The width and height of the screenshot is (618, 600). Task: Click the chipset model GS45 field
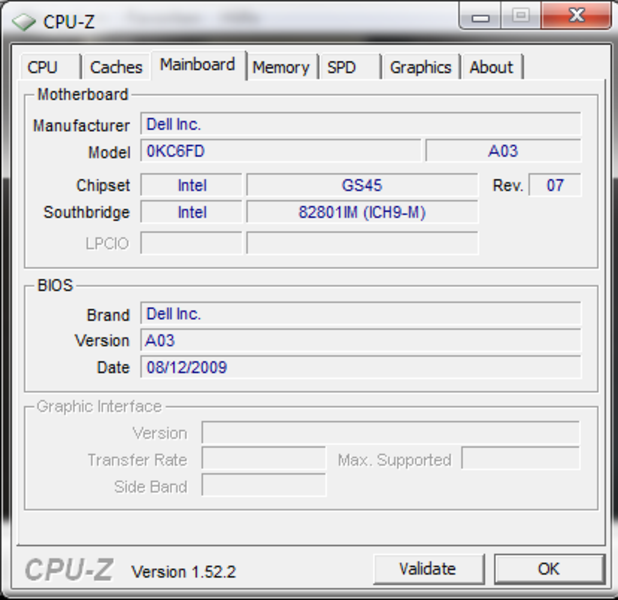(x=362, y=185)
